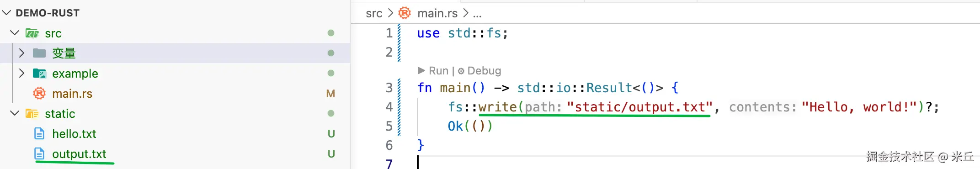Click the git status dot on static
Viewport: 980px width, 169px height.
pyautogui.click(x=331, y=113)
